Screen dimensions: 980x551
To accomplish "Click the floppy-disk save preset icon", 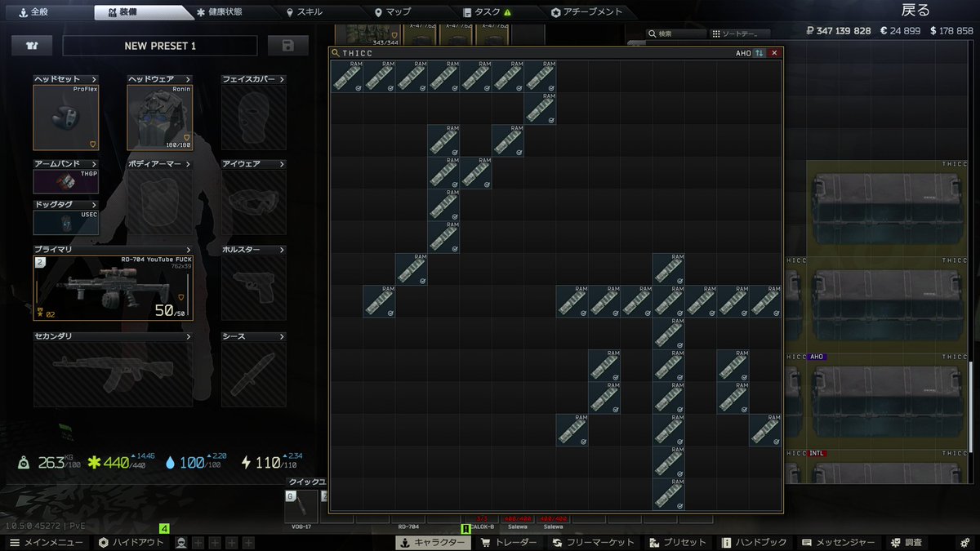I will coord(288,46).
